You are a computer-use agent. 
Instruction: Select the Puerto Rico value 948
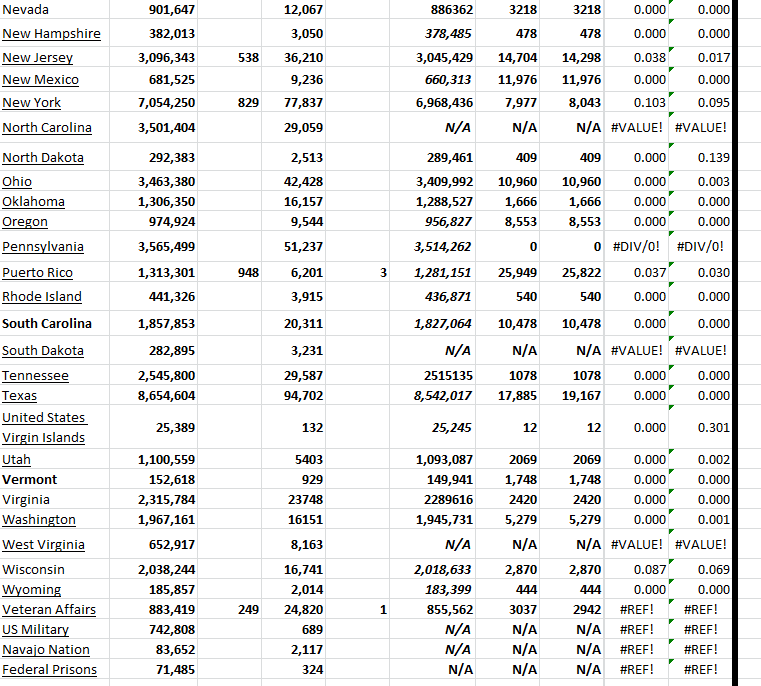coord(249,273)
